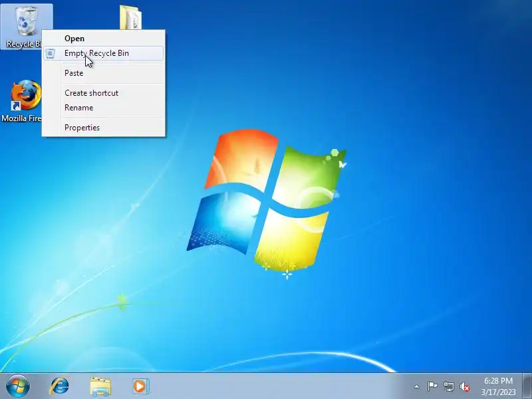Open Windows Explorer from the taskbar

point(100,386)
